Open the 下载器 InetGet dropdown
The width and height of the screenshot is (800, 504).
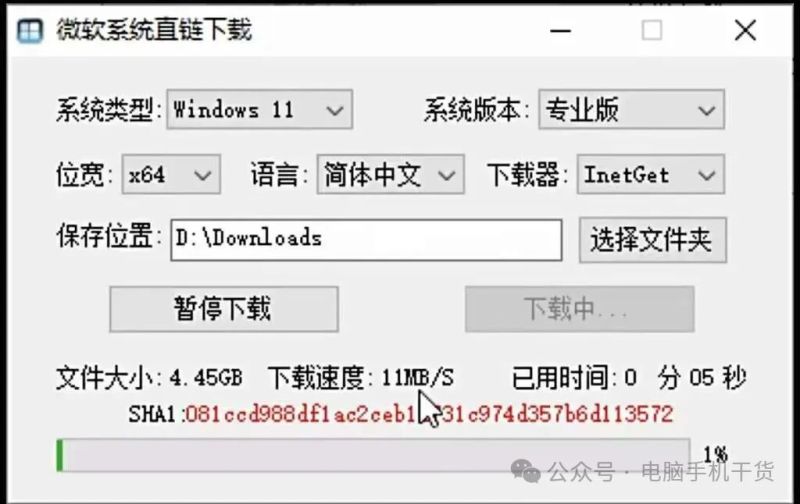pyautogui.click(x=651, y=175)
